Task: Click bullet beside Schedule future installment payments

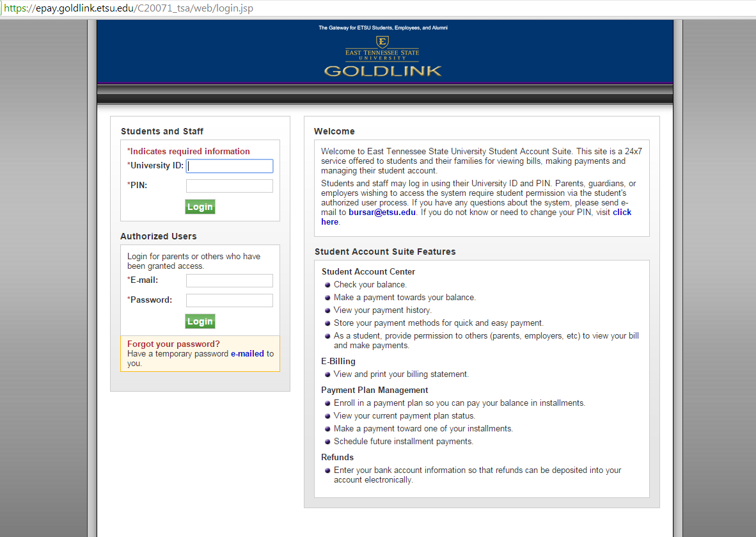Action: pyautogui.click(x=327, y=442)
